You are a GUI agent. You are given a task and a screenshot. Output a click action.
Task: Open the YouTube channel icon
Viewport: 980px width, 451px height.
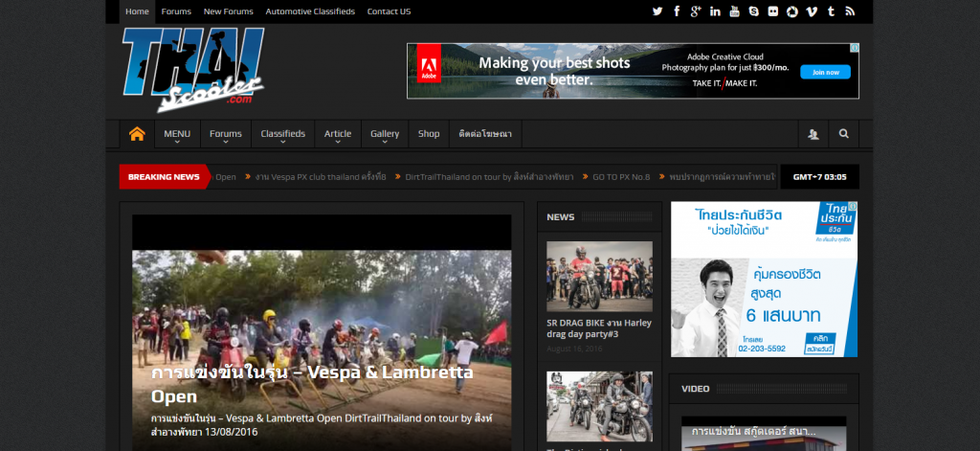(x=734, y=11)
